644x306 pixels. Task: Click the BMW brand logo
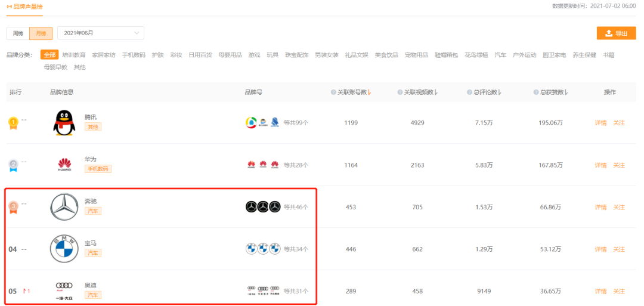point(64,249)
